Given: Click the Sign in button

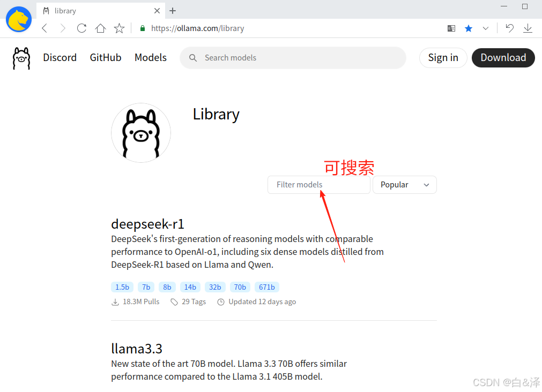Looking at the screenshot, I should pyautogui.click(x=443, y=58).
